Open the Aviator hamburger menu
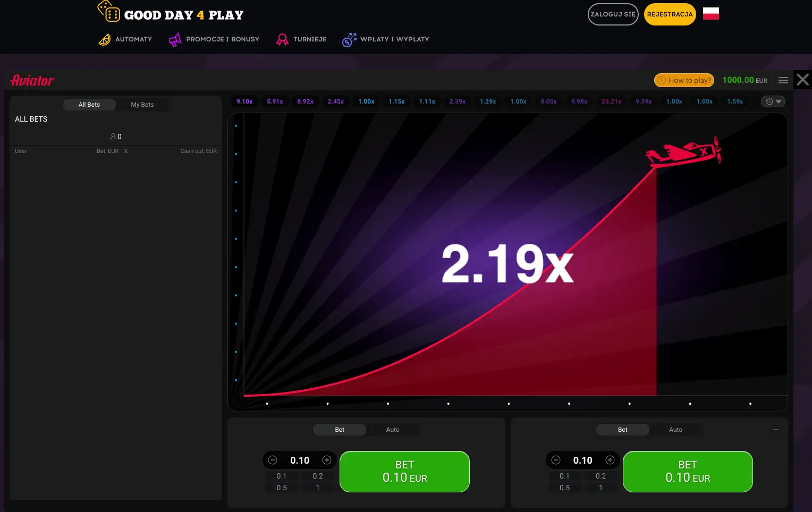Screen dimensions: 812x512 click(783, 80)
